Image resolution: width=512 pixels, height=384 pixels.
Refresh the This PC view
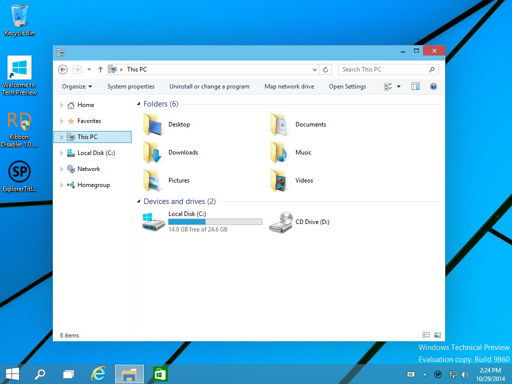(x=326, y=69)
